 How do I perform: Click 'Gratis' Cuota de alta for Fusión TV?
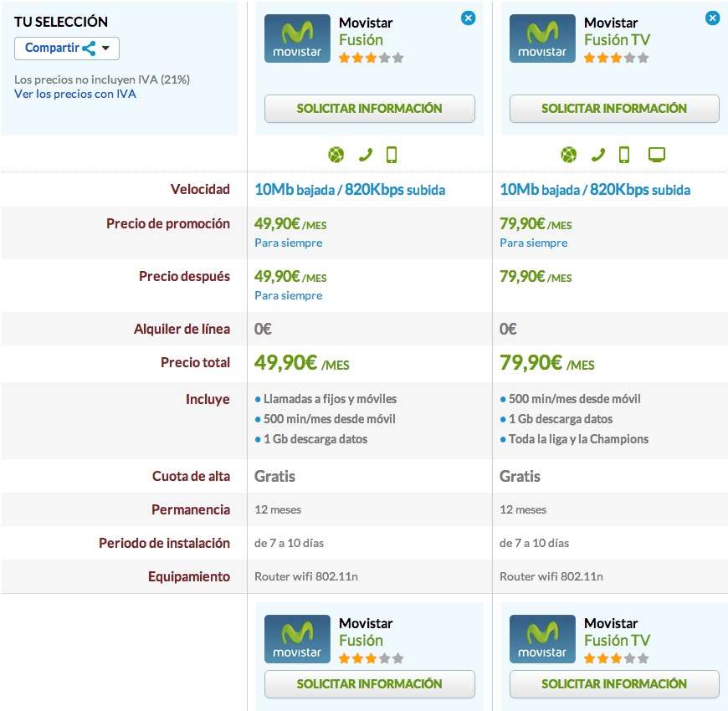coord(520,477)
